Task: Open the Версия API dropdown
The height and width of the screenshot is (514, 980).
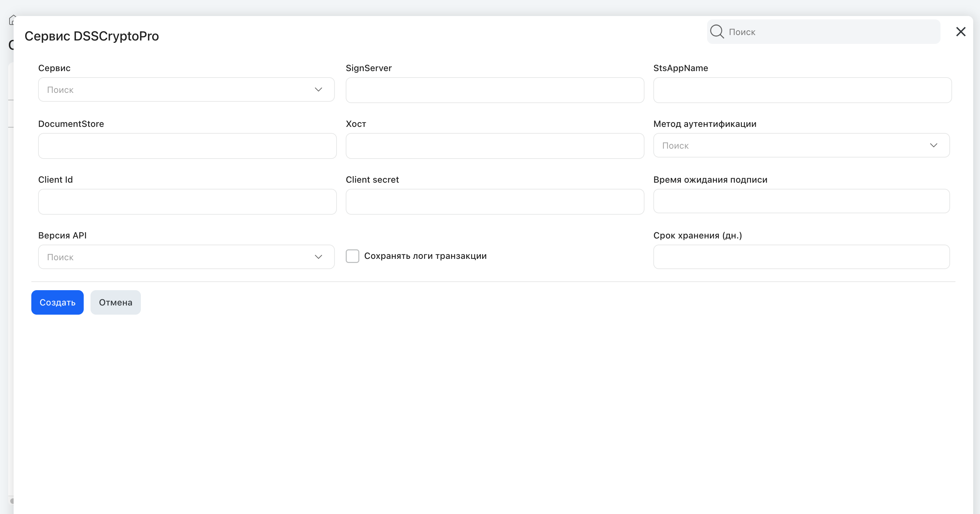Action: click(186, 257)
